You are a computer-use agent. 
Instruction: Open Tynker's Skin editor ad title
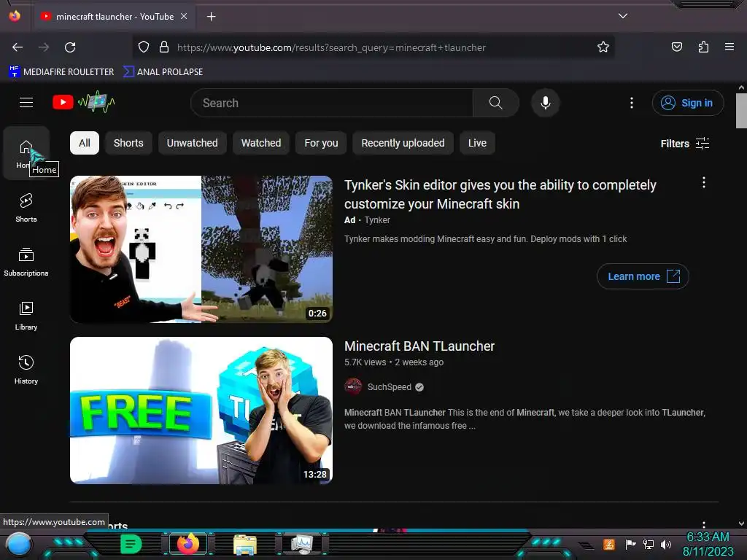tap(500, 194)
